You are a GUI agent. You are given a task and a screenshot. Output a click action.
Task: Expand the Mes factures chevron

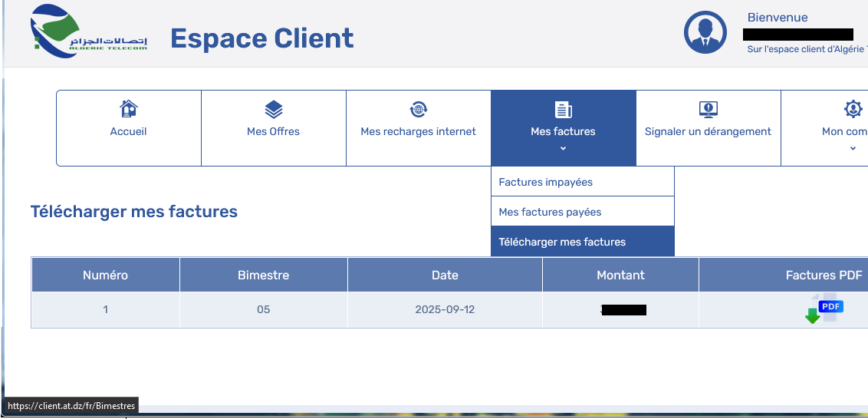click(x=563, y=149)
